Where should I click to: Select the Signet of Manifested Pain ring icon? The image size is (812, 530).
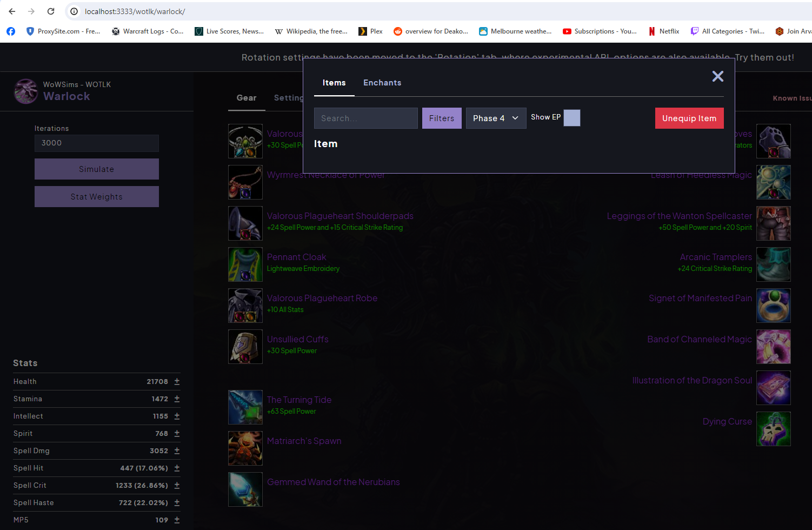click(x=773, y=306)
